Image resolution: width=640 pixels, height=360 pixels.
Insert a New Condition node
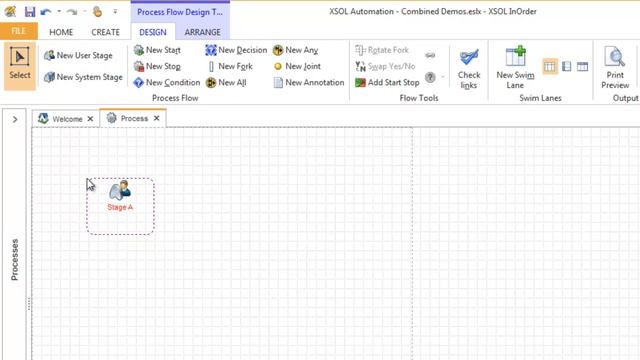167,82
